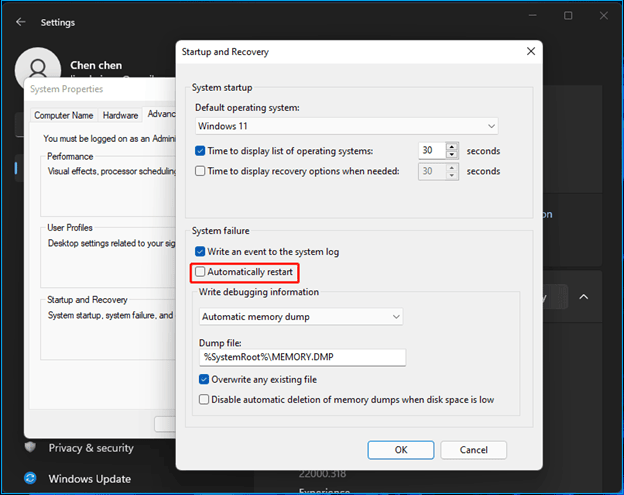Screen dimensions: 624x495
Task: Switch to Hardware tab in System Properties
Action: click(120, 115)
